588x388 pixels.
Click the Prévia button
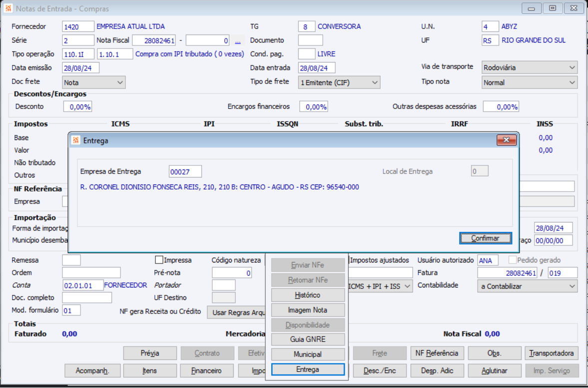[x=150, y=353]
